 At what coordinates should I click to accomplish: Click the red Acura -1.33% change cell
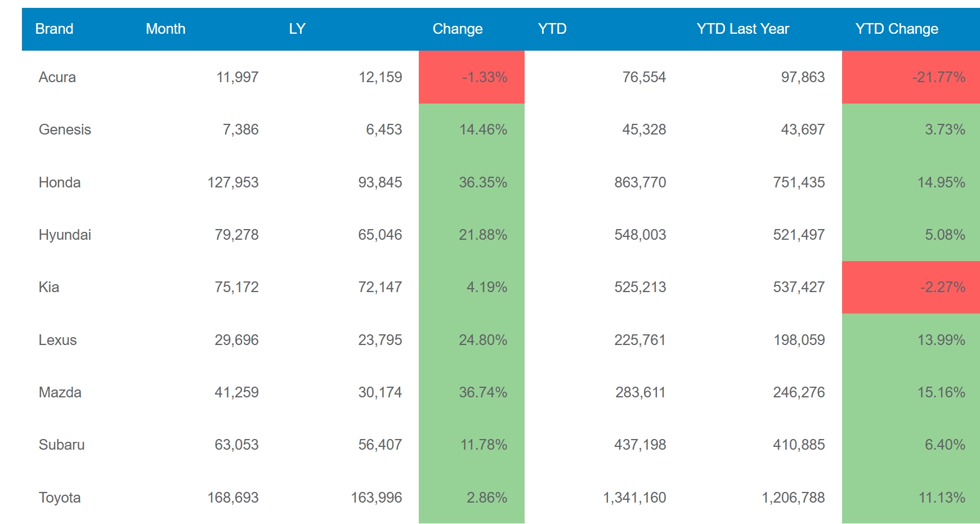472,77
